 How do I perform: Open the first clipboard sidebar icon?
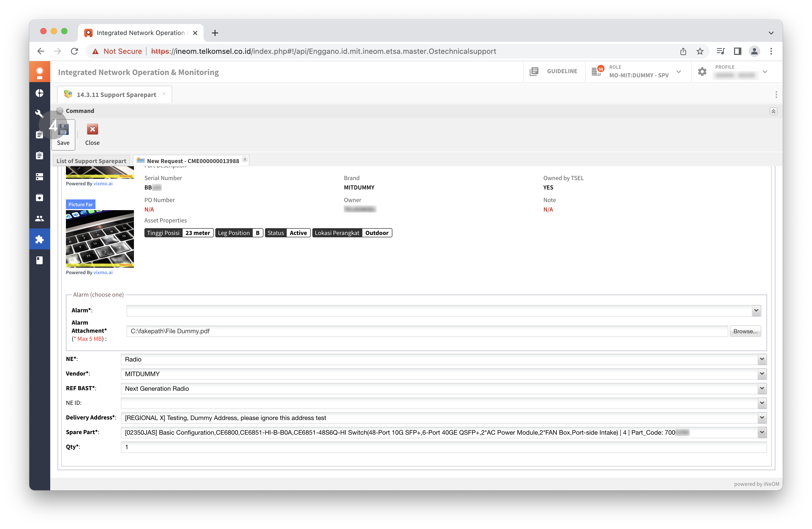40,135
